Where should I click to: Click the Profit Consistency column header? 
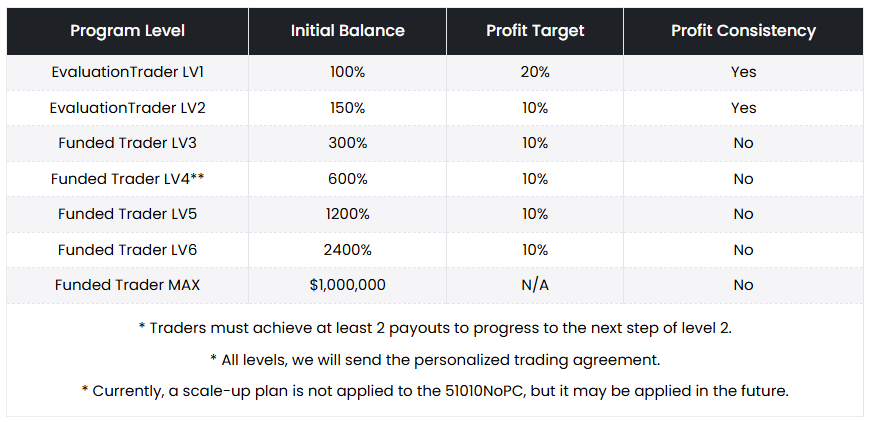[743, 31]
